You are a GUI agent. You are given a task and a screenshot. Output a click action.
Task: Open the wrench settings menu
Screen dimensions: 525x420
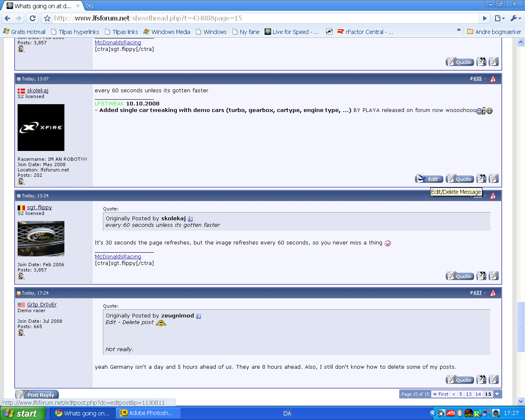(x=516, y=18)
